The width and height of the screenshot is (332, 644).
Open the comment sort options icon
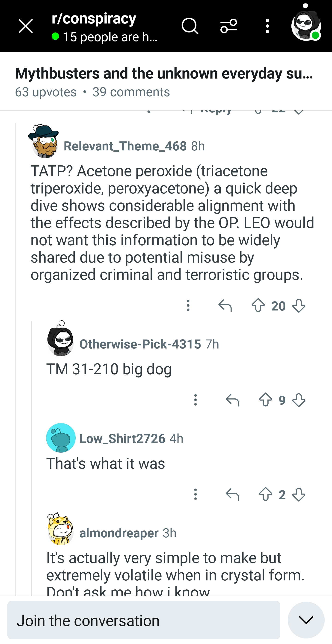(x=229, y=26)
